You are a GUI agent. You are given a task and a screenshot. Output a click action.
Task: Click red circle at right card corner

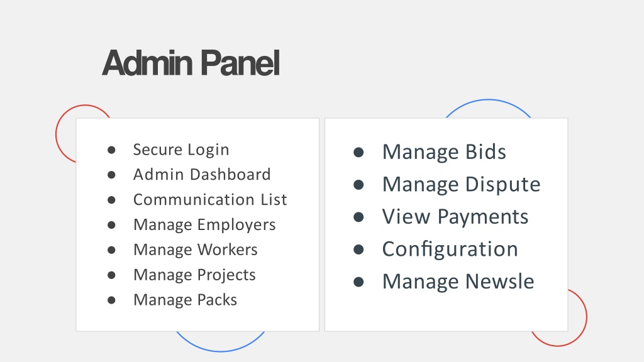(576, 318)
